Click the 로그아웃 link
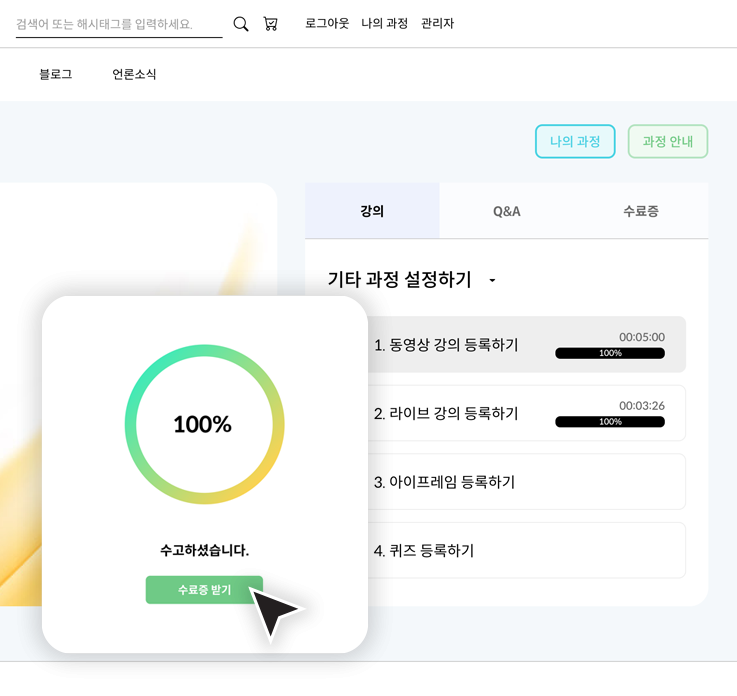The height and width of the screenshot is (696, 737). pos(327,23)
